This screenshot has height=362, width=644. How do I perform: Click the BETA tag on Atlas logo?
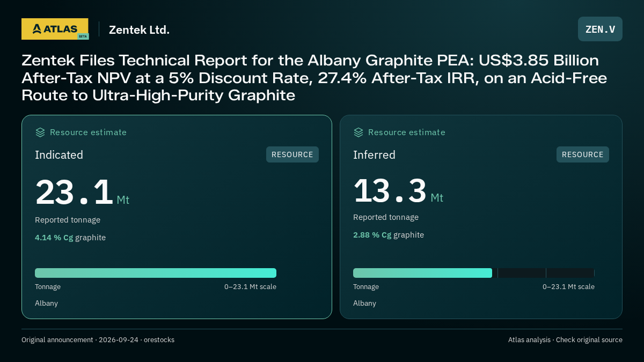[x=83, y=36]
